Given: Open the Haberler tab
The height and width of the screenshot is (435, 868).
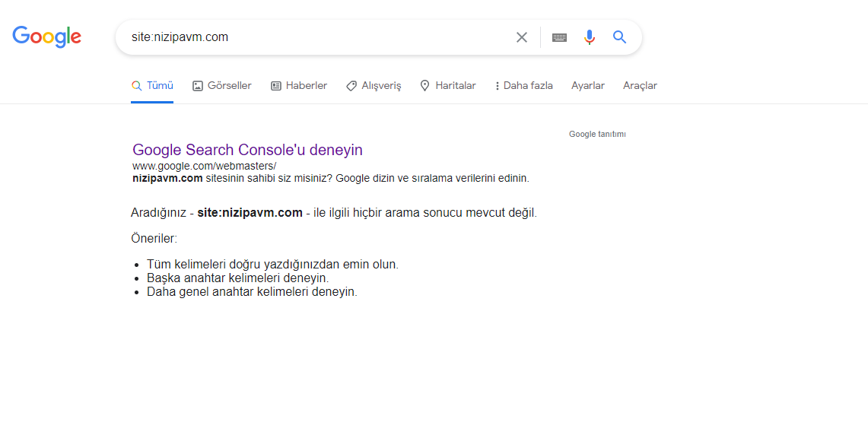Looking at the screenshot, I should coord(299,86).
